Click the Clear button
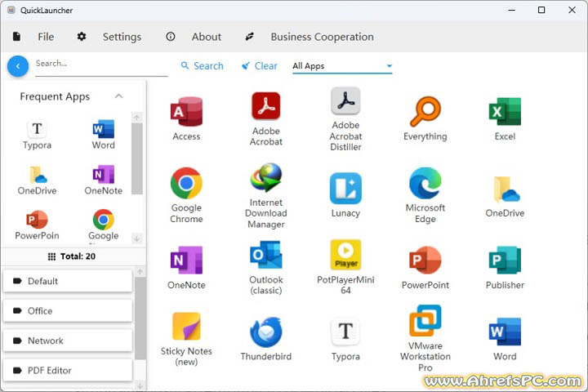Viewport: 588px width, 392px height. pyautogui.click(x=260, y=66)
